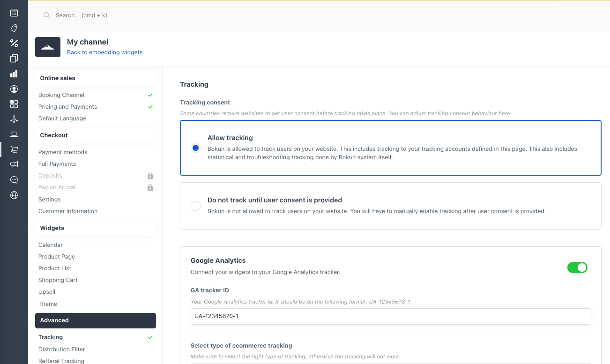This screenshot has height=364, width=610.
Task: Open Customer Information page
Action: (68, 211)
